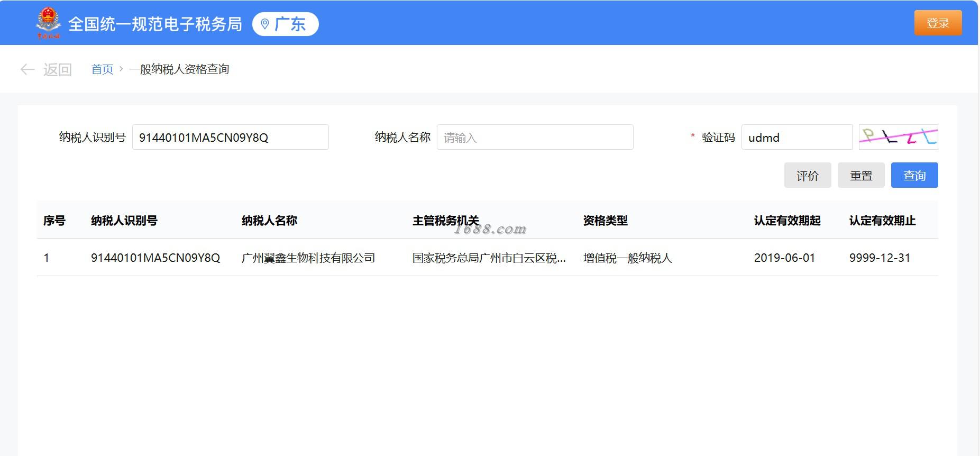980x456 pixels.
Task: Click the 全国统一规范电子税务局 site title
Action: pyautogui.click(x=155, y=24)
